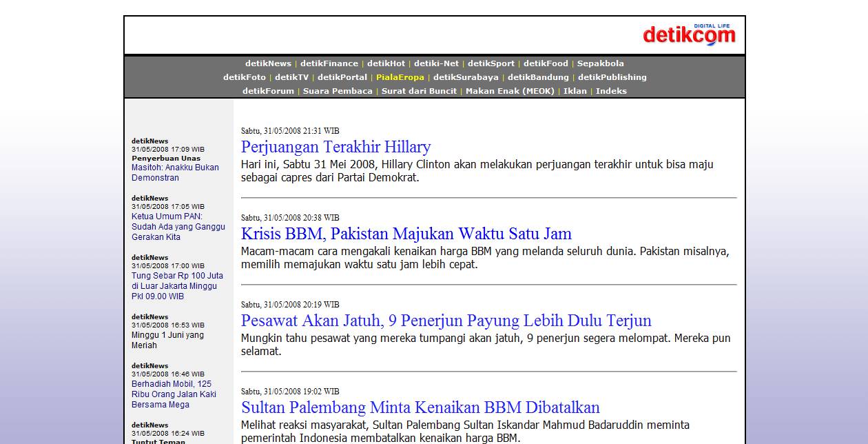Select the Sepakbola navigation link
Image resolution: width=868 pixels, height=444 pixels.
tap(601, 63)
